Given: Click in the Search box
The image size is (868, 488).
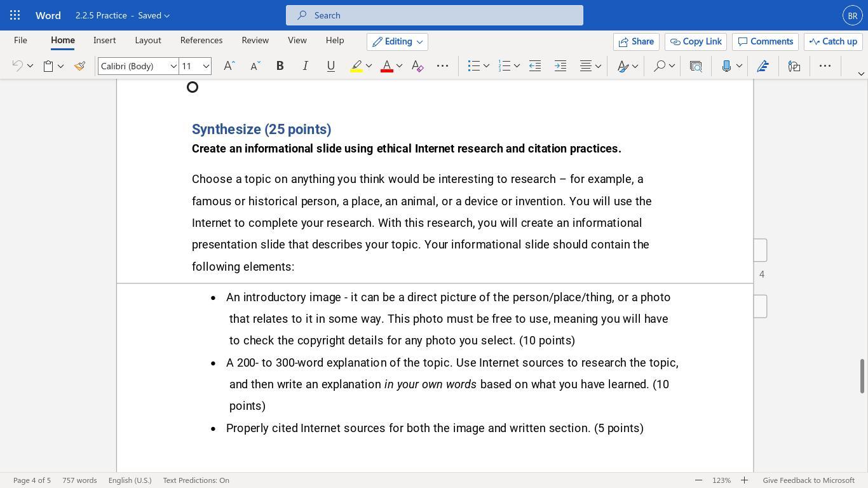Looking at the screenshot, I should 435,15.
